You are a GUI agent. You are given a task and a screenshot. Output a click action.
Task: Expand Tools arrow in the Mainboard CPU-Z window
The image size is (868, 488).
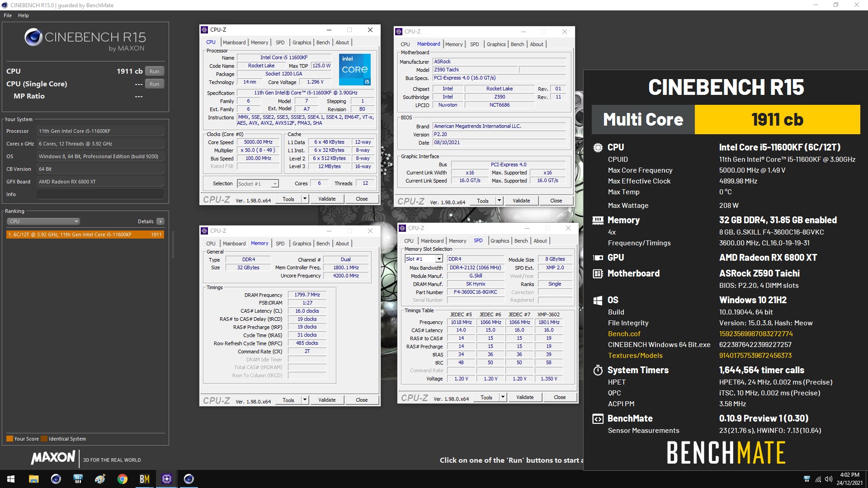499,201
